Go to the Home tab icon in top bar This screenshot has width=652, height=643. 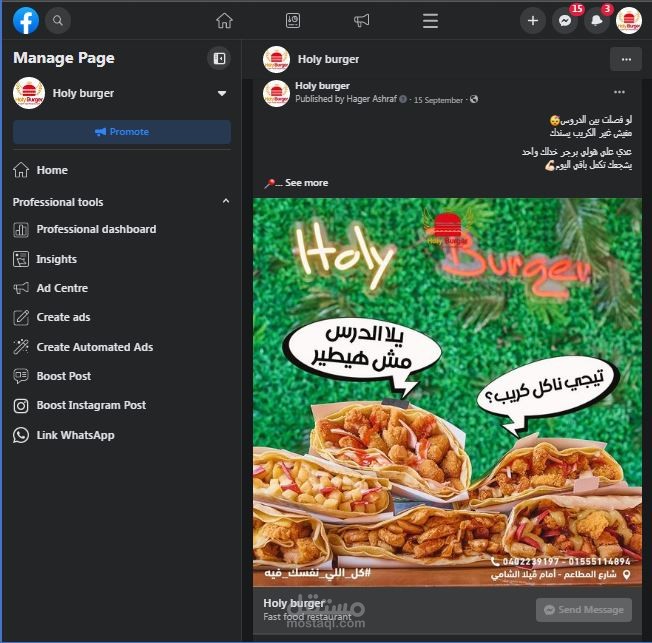pyautogui.click(x=224, y=20)
